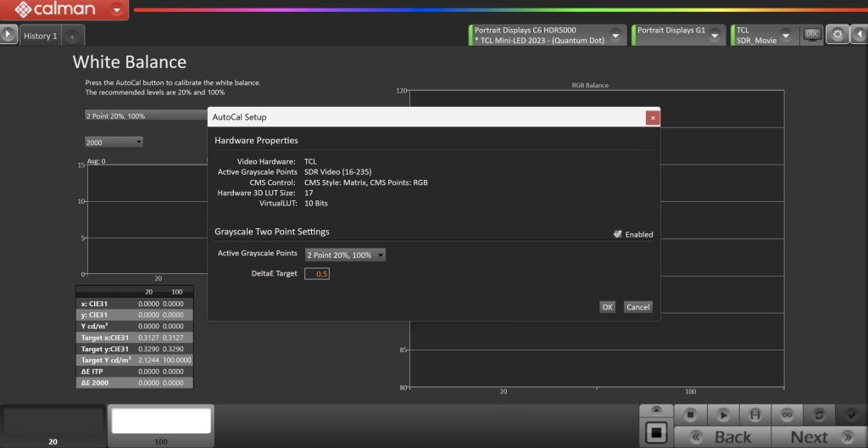Screen dimensions: 868x448
Task: Click the Video Hardware TCL value
Action: coord(310,161)
